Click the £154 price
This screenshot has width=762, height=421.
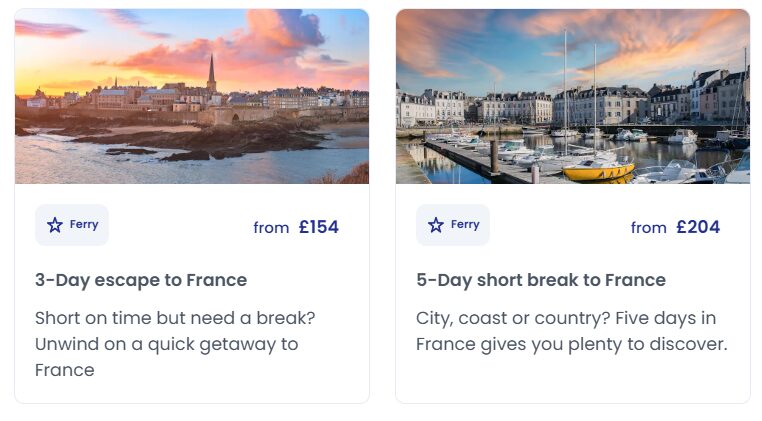pos(318,227)
